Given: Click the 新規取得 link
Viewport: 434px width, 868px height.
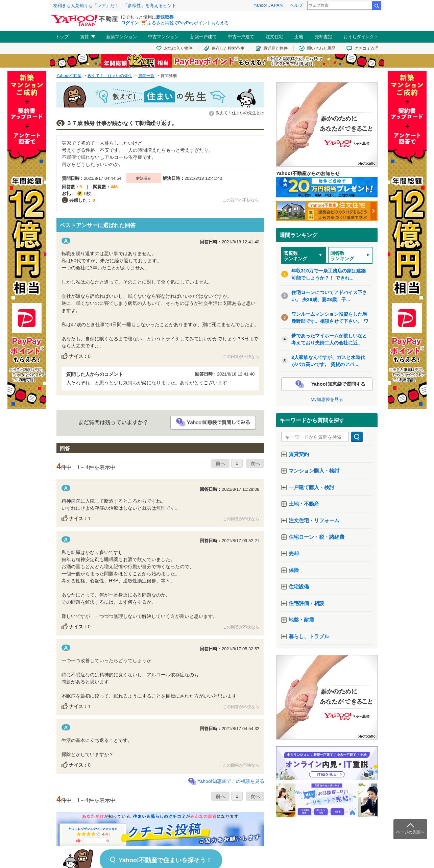Looking at the screenshot, I should [x=165, y=17].
